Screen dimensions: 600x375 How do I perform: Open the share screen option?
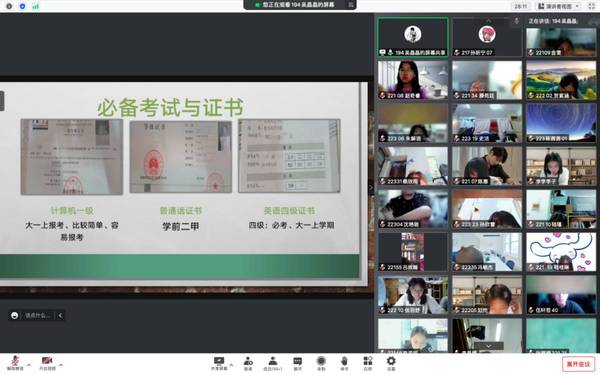(x=219, y=363)
